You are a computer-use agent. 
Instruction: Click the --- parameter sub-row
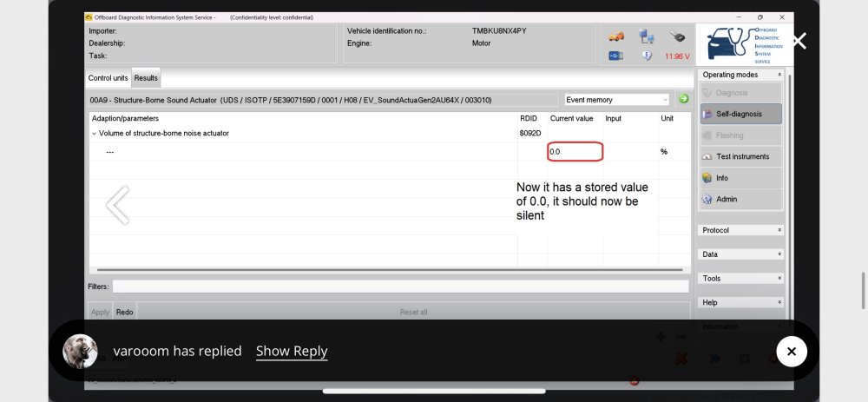tap(110, 152)
